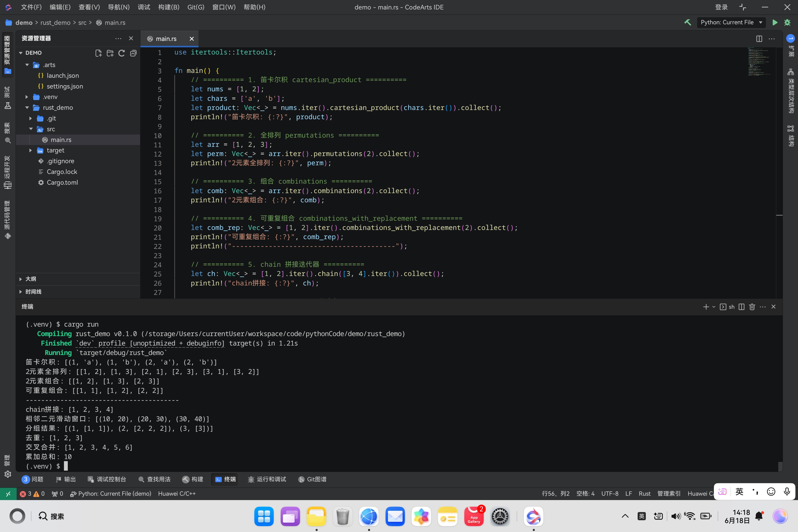Switch to the Git图谱 tab

[312, 479]
